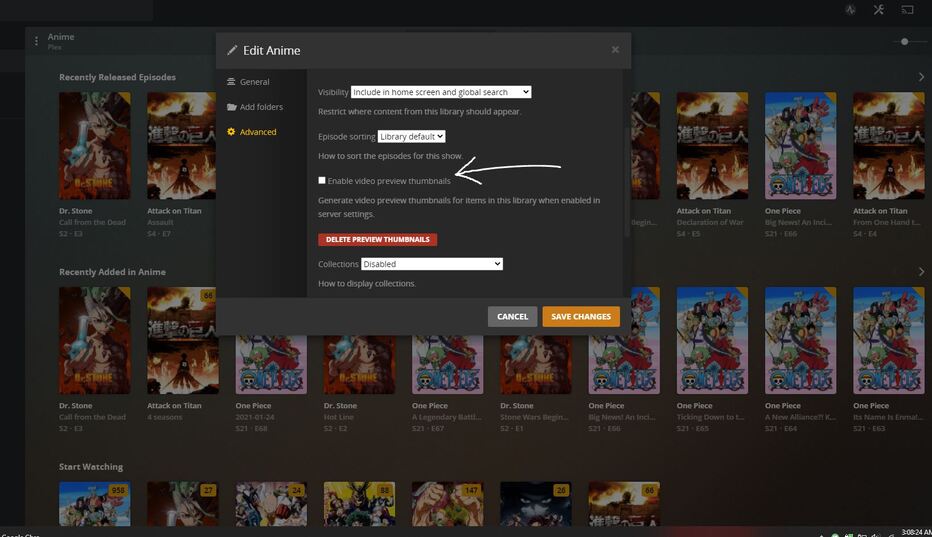Click Save Changes button

(x=581, y=316)
